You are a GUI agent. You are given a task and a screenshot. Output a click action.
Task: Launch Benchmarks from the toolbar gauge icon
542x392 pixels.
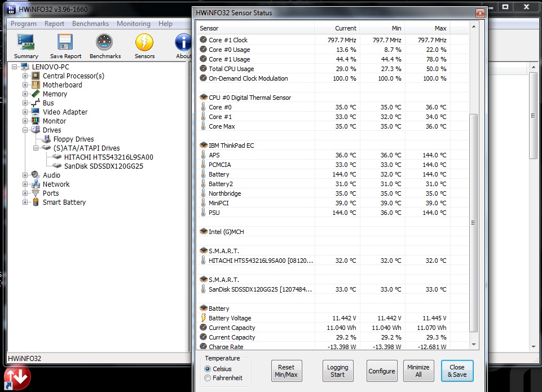104,42
